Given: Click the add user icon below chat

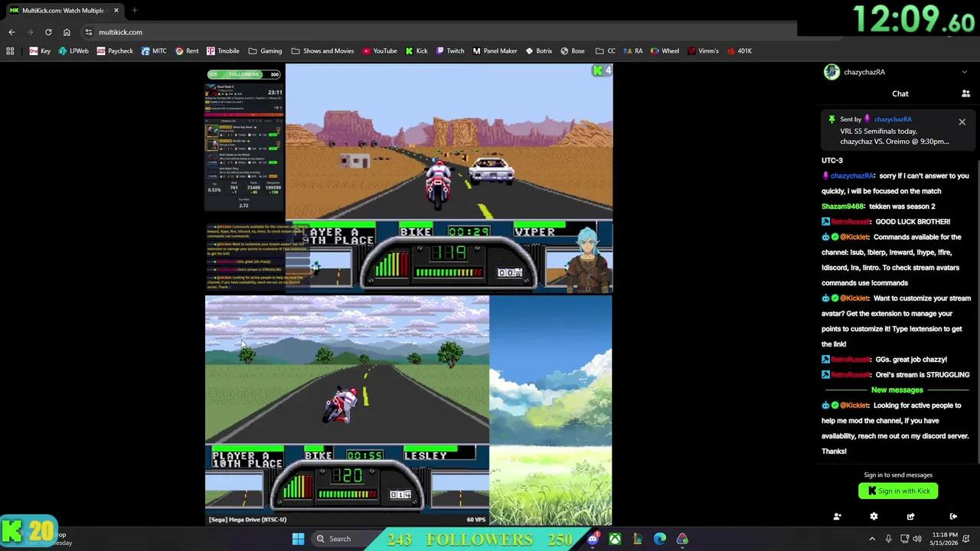Looking at the screenshot, I should pos(837,517).
